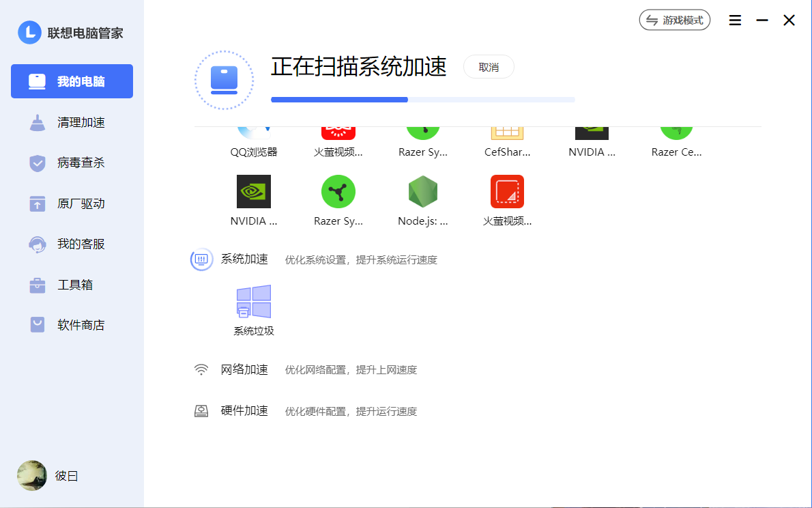Select 我的客服 in the sidebar
812x508 pixels.
(72, 244)
